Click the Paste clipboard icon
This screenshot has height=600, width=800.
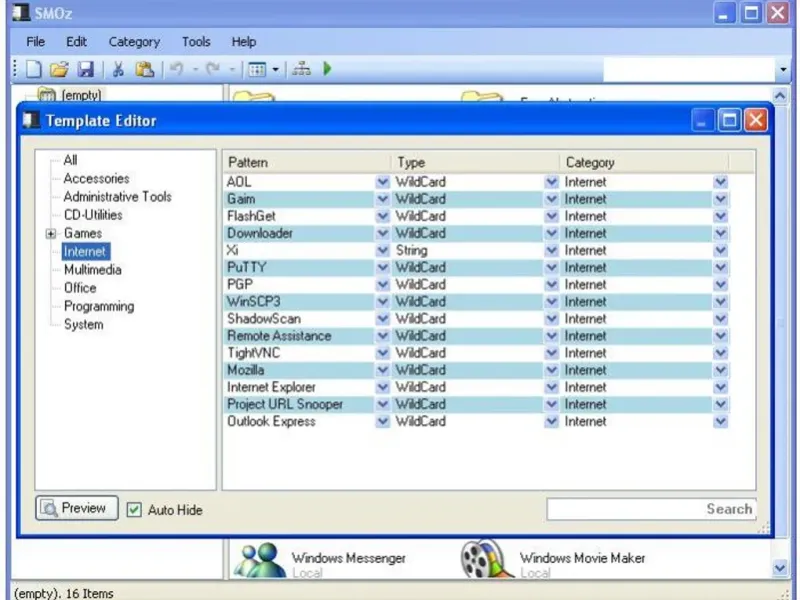[144, 69]
